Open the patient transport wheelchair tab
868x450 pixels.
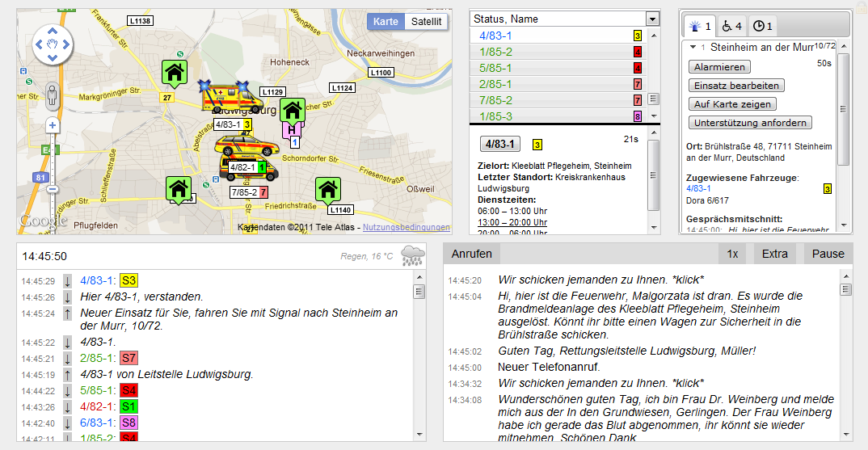pyautogui.click(x=732, y=26)
